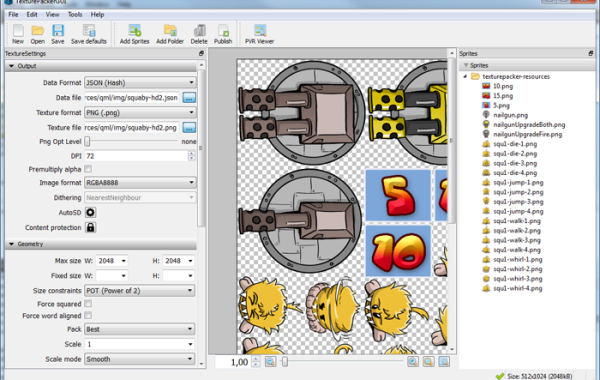This screenshot has width=600, height=380.
Task: Click the zoom in magnifier icon
Action: pos(413,362)
